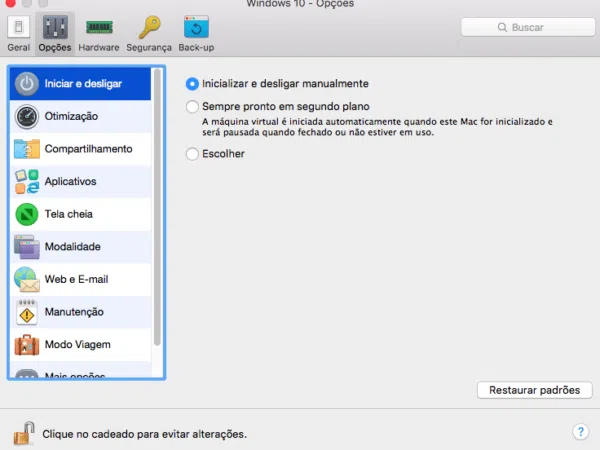Select Modo Viagem in the sidebar list
The height and width of the screenshot is (450, 600).
[80, 344]
